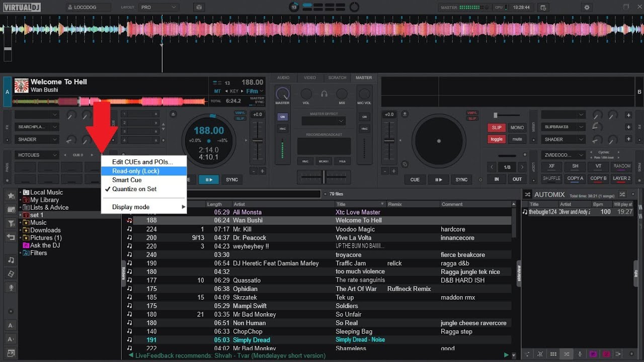Image resolution: width=644 pixels, height=362 pixels.
Task: Click the LAYER 2 pad on deck B
Action: point(622,178)
